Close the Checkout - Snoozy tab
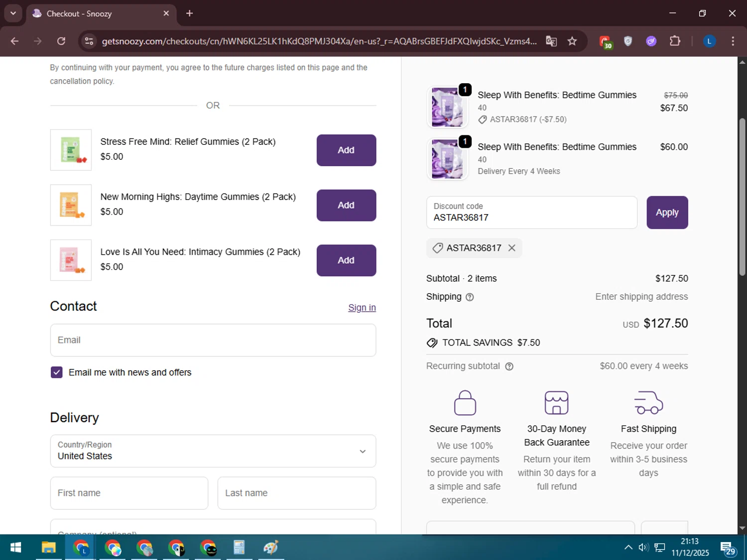This screenshot has height=560, width=747. 166,13
